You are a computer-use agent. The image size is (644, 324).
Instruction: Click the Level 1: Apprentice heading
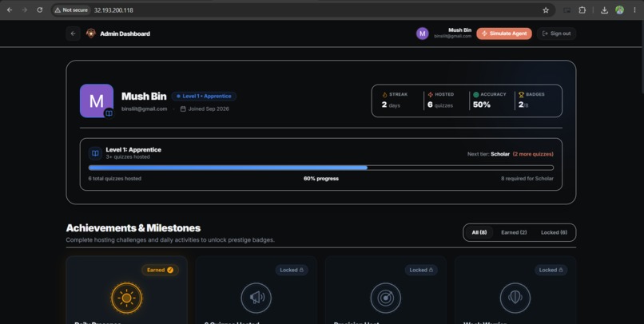tap(133, 150)
